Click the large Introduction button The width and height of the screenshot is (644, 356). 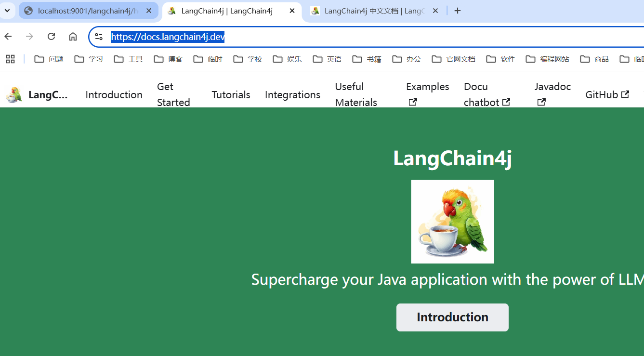pos(452,317)
